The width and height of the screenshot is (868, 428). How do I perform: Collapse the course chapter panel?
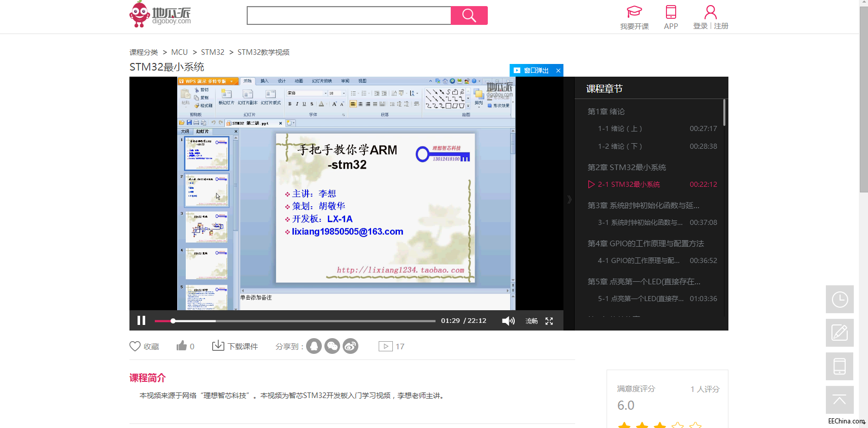569,200
